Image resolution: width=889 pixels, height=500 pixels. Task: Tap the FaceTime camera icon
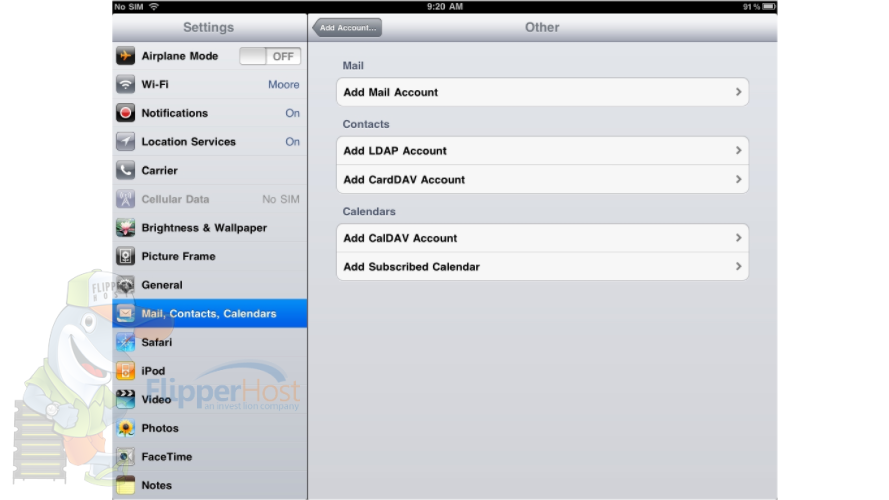(125, 456)
